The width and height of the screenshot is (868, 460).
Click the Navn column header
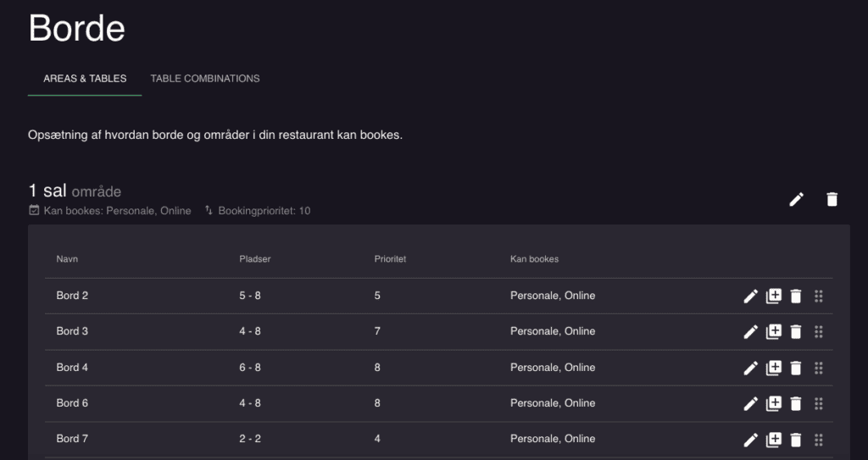[x=67, y=259]
